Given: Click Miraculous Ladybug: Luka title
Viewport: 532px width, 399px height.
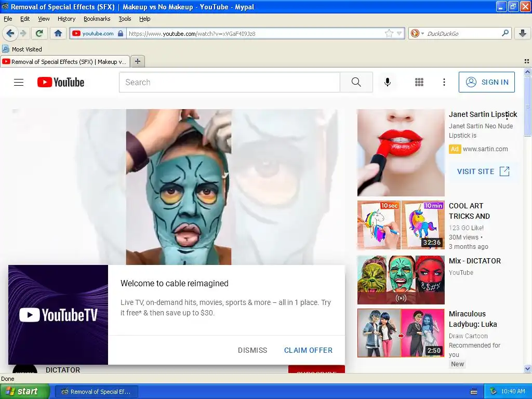Looking at the screenshot, I should pos(473,319).
